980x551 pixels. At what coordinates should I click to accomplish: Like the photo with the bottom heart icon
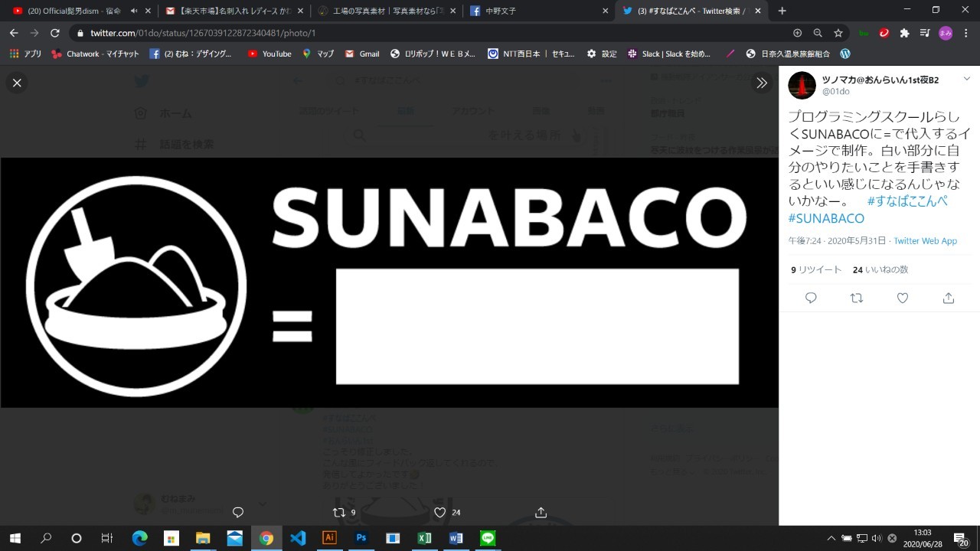[x=439, y=512]
